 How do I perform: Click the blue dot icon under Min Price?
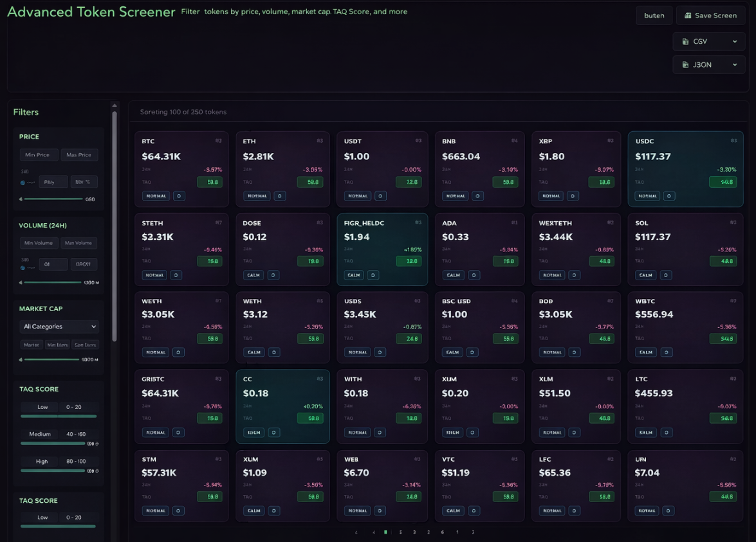click(x=23, y=183)
